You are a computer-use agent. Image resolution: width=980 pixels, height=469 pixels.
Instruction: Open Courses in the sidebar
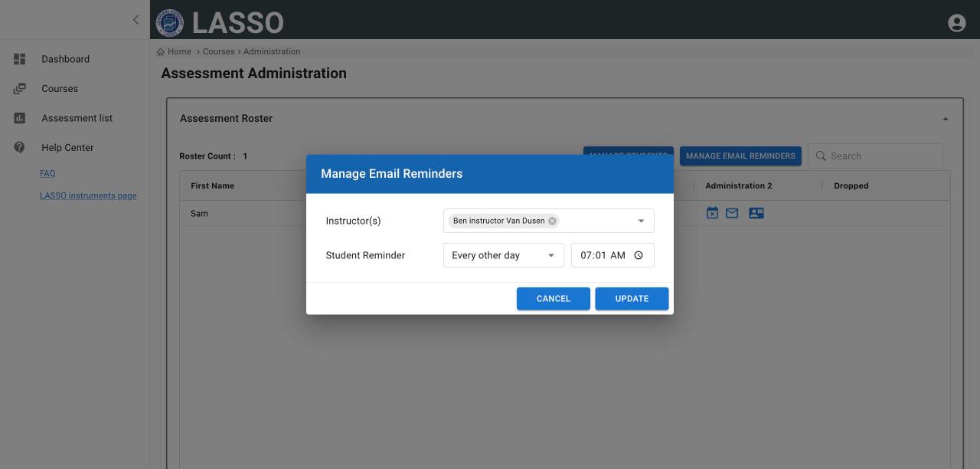tap(60, 89)
